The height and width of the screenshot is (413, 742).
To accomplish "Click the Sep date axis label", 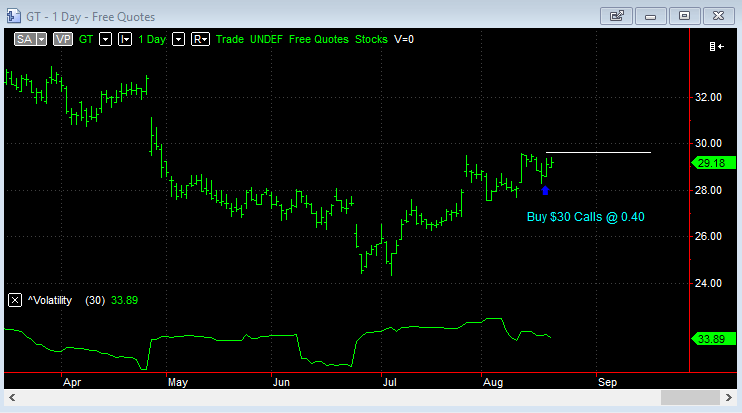I will tap(608, 382).
